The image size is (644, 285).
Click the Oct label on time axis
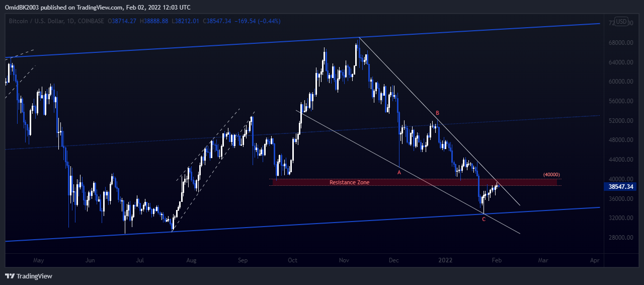pos(293,261)
